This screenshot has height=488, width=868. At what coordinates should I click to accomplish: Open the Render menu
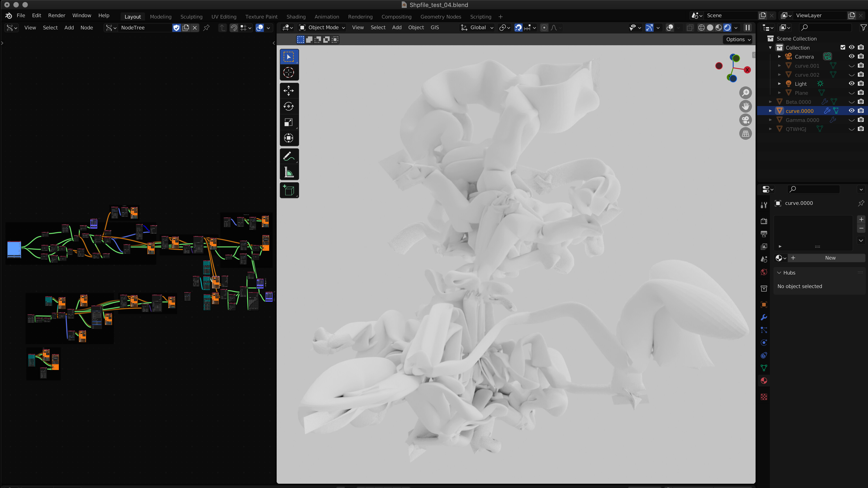tap(56, 16)
